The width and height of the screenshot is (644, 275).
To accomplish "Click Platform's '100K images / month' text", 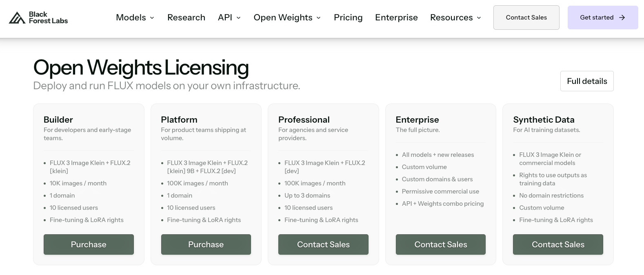I will [198, 183].
